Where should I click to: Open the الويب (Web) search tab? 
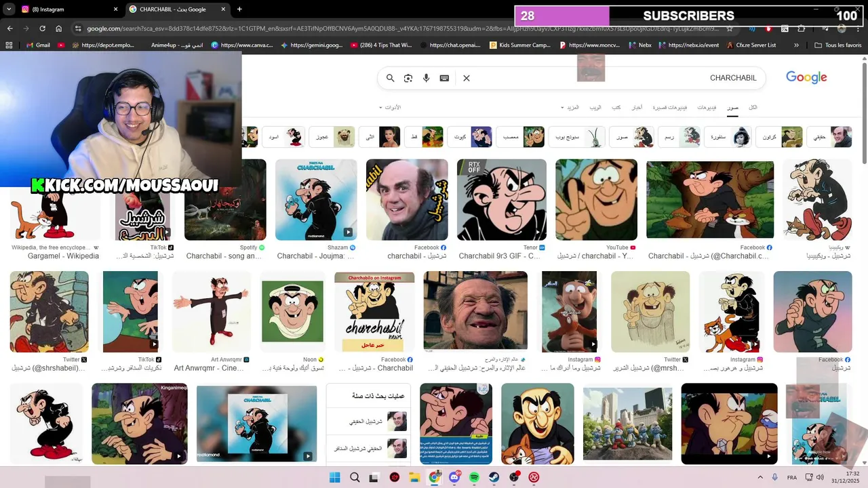click(595, 107)
